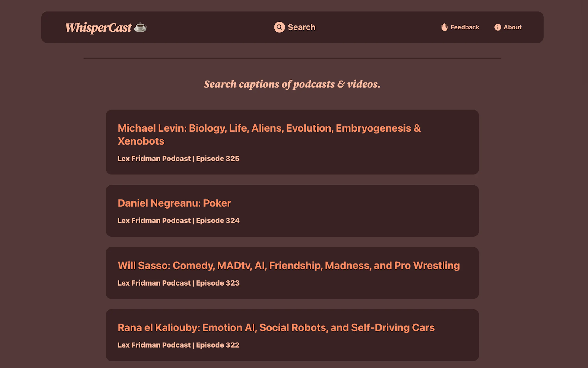Click the info circle About icon
Image resolution: width=588 pixels, height=368 pixels.
[497, 27]
